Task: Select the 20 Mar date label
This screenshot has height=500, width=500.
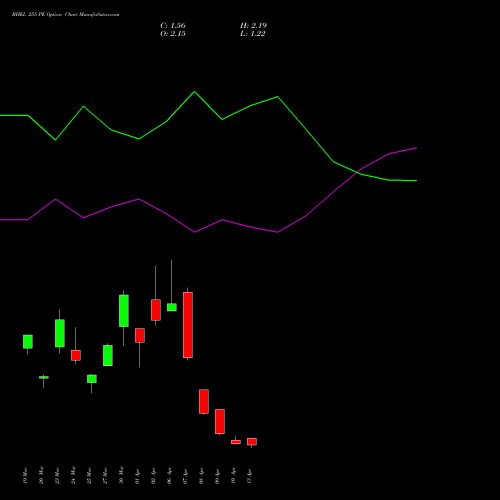Action: tap(41, 475)
